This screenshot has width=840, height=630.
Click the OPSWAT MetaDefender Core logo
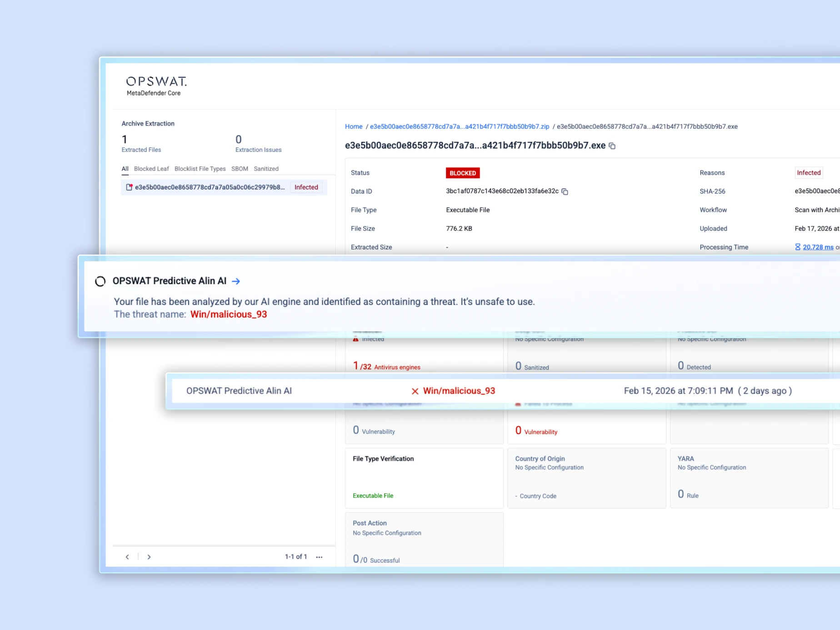(x=156, y=86)
